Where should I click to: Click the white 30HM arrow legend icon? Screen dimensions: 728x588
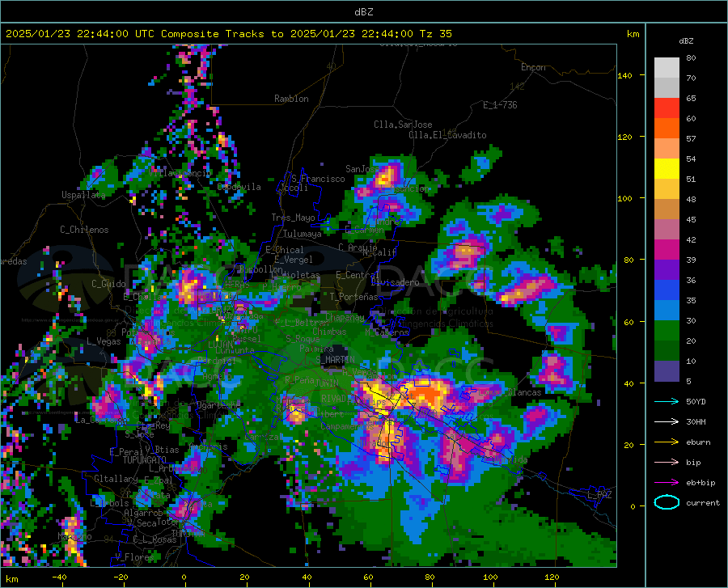667,421
